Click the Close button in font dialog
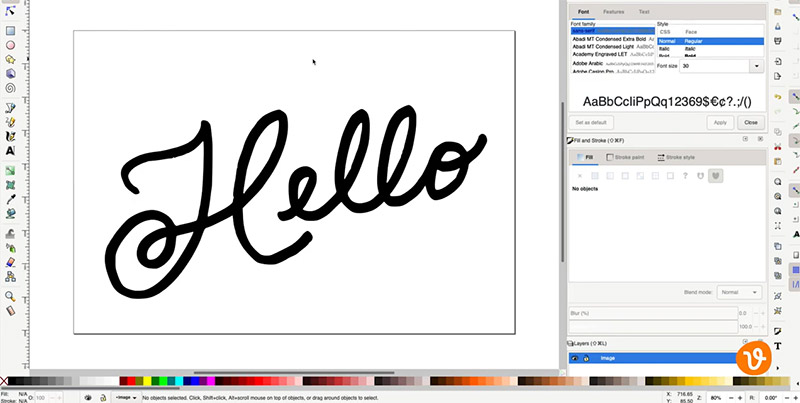 [x=751, y=122]
